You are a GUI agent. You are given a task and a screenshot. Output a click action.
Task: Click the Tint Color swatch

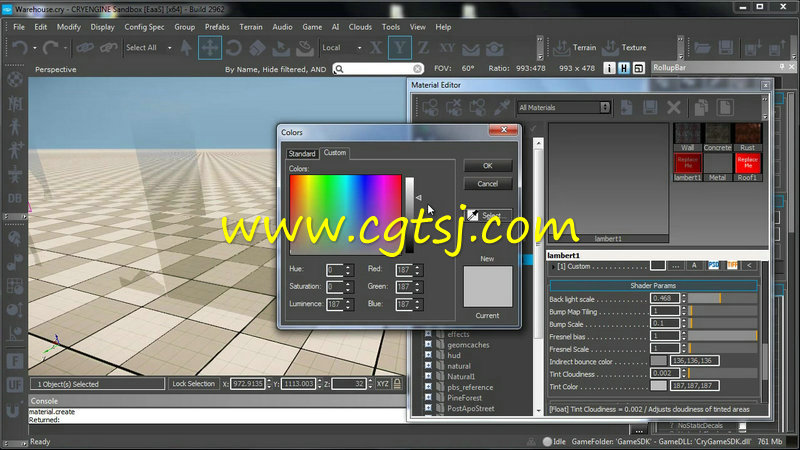658,386
